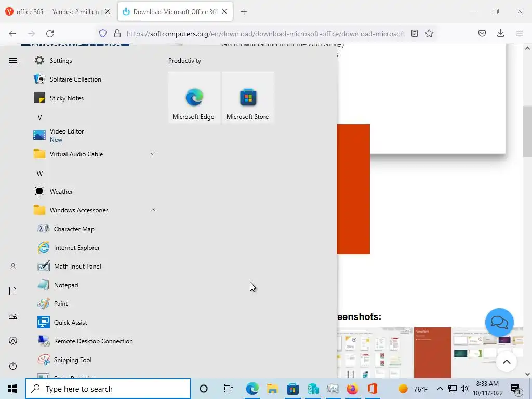Open File Explorer from the taskbar
Viewport: 532px width, 399px height.
click(x=272, y=389)
